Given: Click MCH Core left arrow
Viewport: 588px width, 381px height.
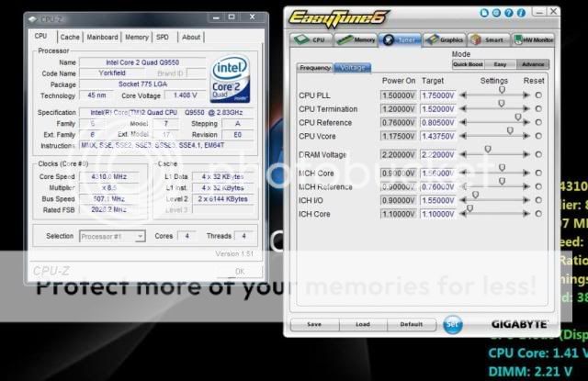Looking at the screenshot, I should pyautogui.click(x=463, y=173).
